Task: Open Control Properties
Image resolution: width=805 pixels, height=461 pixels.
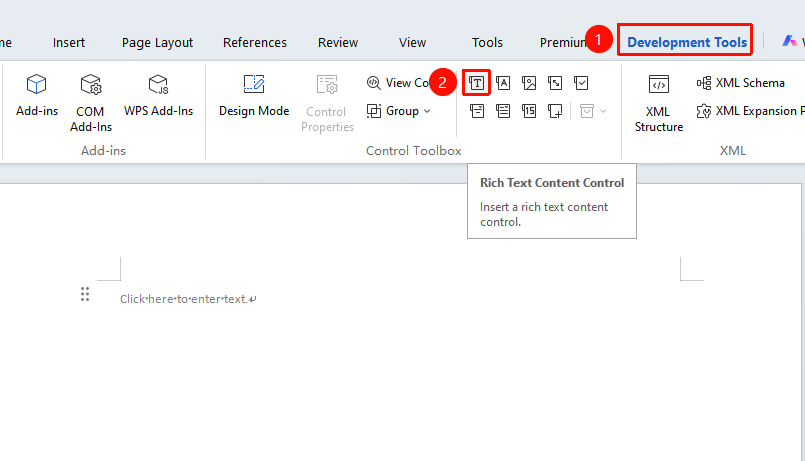Action: click(x=327, y=104)
